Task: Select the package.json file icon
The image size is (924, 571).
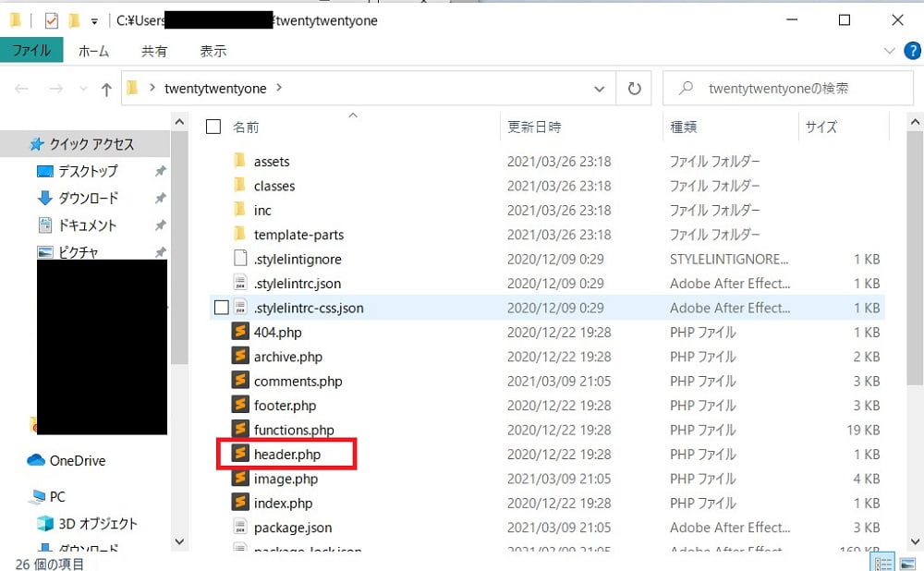Action: click(238, 528)
